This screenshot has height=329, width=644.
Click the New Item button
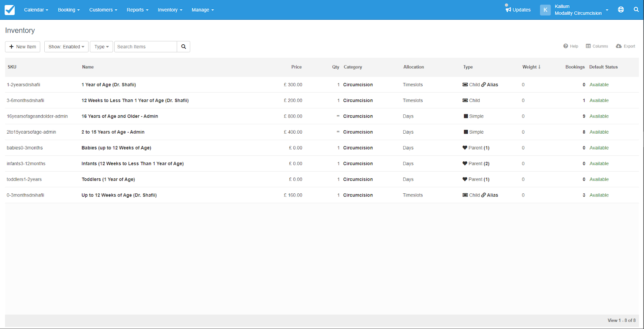coord(23,47)
